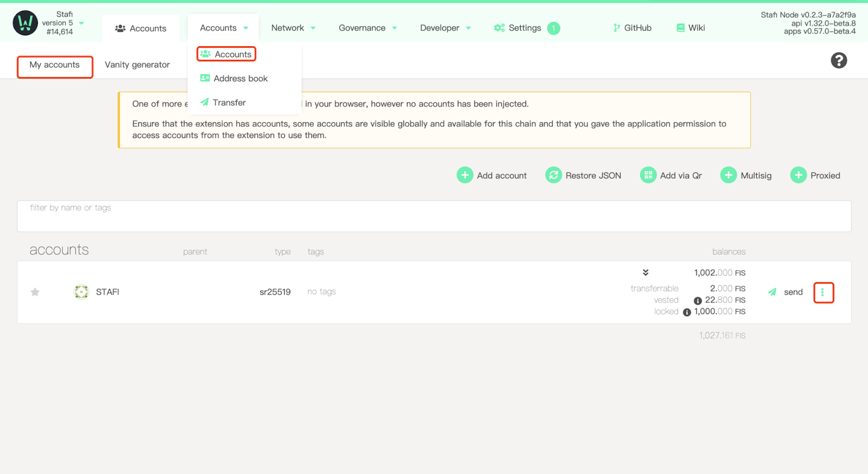Click the Proxied button
This screenshot has height=474, width=868.
[x=815, y=175]
